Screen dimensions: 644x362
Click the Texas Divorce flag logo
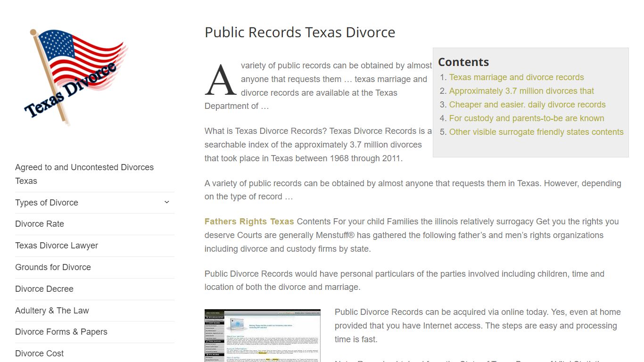pos(76,77)
